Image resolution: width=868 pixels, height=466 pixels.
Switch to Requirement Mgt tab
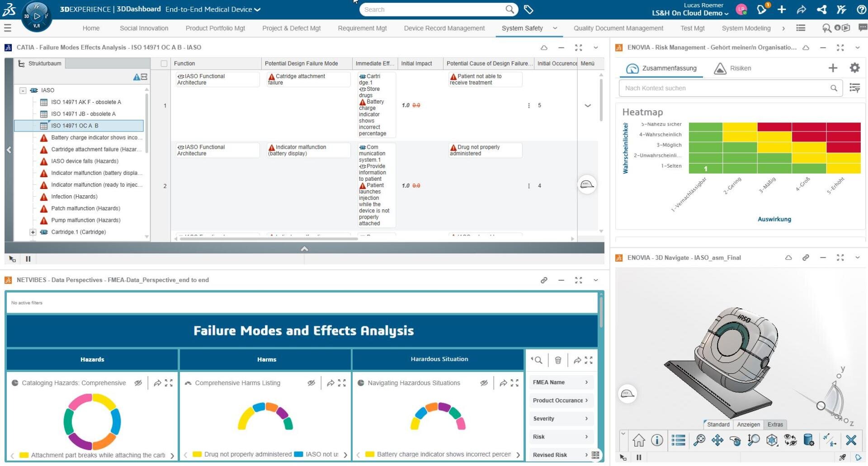[x=362, y=28]
